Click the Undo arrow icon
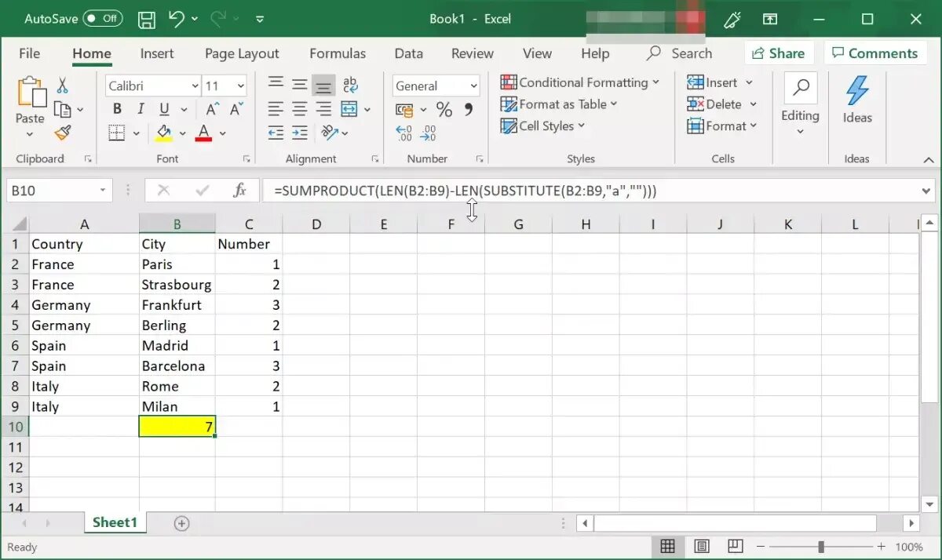 point(177,19)
